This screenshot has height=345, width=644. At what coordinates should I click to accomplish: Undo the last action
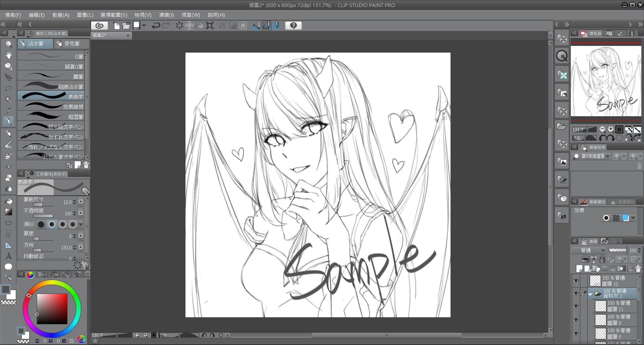pyautogui.click(x=155, y=25)
